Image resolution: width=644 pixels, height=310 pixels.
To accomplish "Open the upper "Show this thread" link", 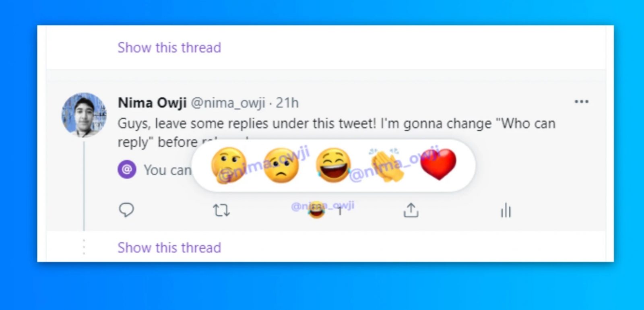I will 169,48.
